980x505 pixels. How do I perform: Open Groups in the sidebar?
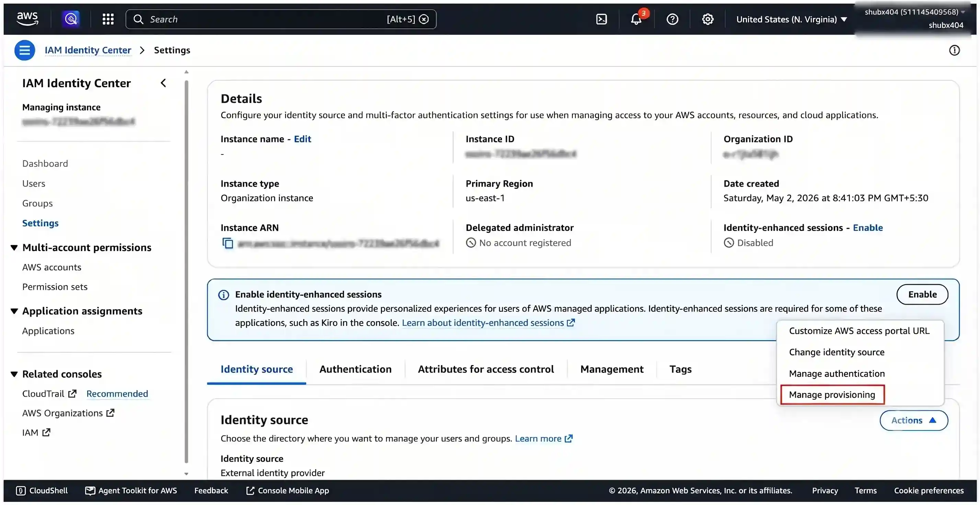[x=37, y=204]
